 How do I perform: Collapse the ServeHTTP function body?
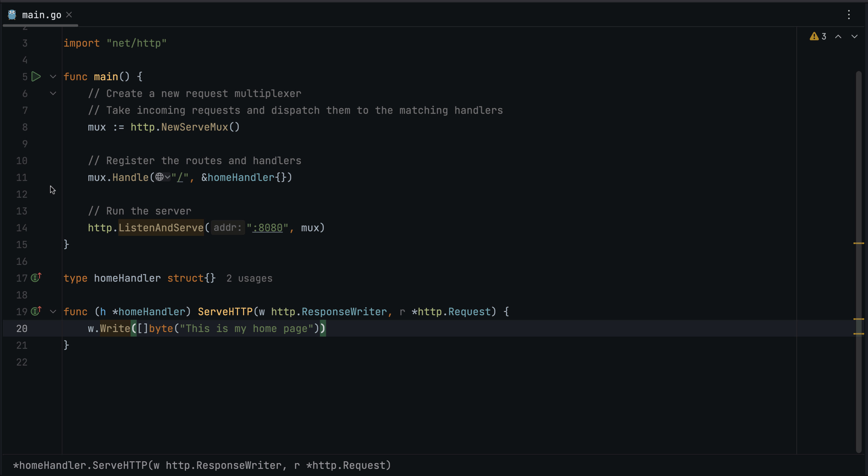pyautogui.click(x=53, y=311)
